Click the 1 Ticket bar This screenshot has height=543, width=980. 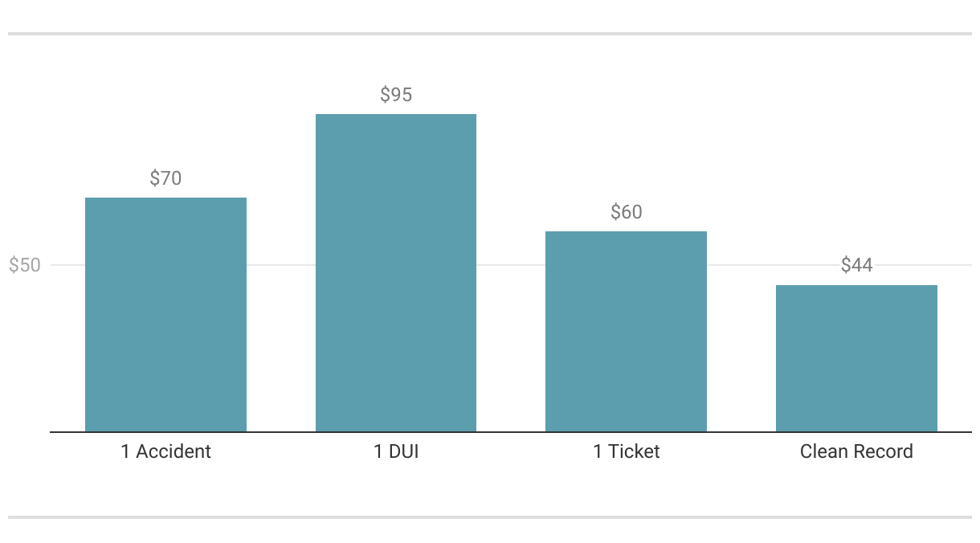626,331
